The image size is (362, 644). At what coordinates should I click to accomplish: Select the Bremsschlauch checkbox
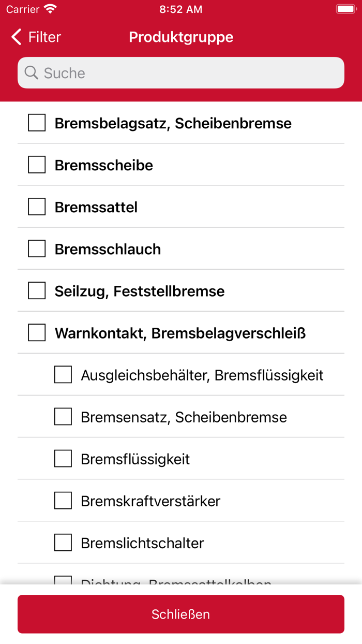point(36,248)
